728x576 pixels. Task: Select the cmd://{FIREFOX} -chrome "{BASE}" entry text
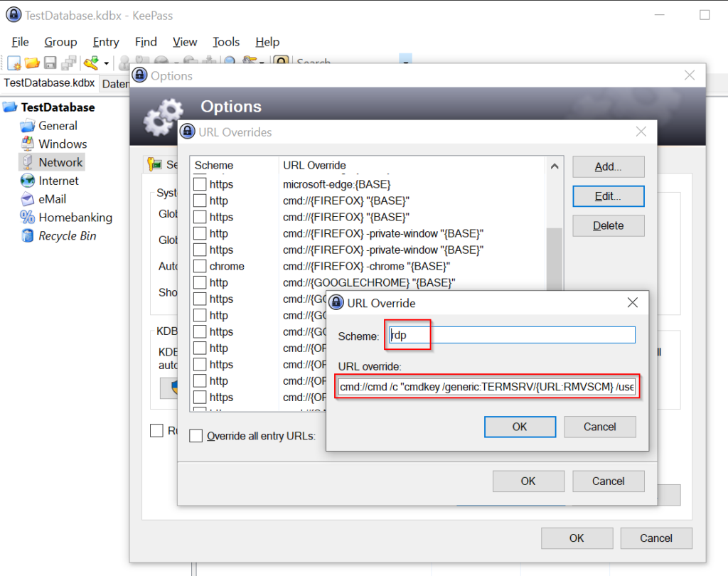coord(366,266)
